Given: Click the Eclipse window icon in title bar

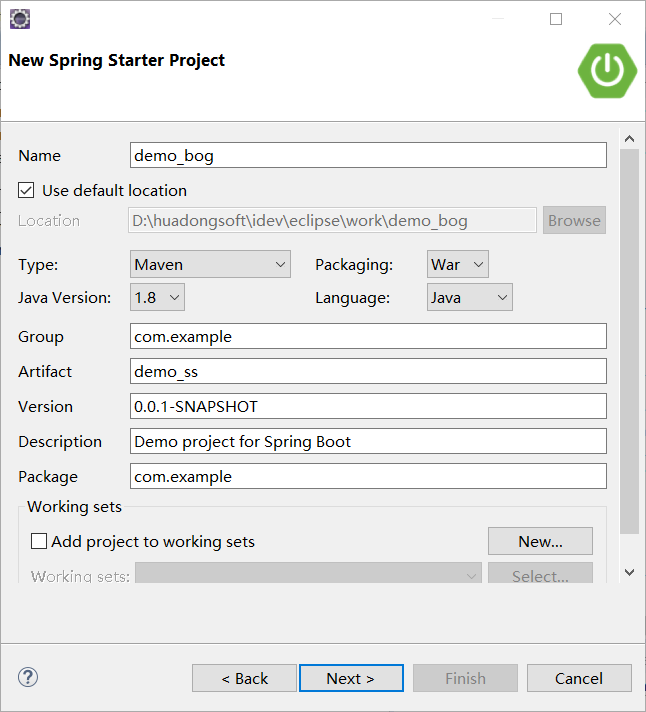Looking at the screenshot, I should 20,19.
